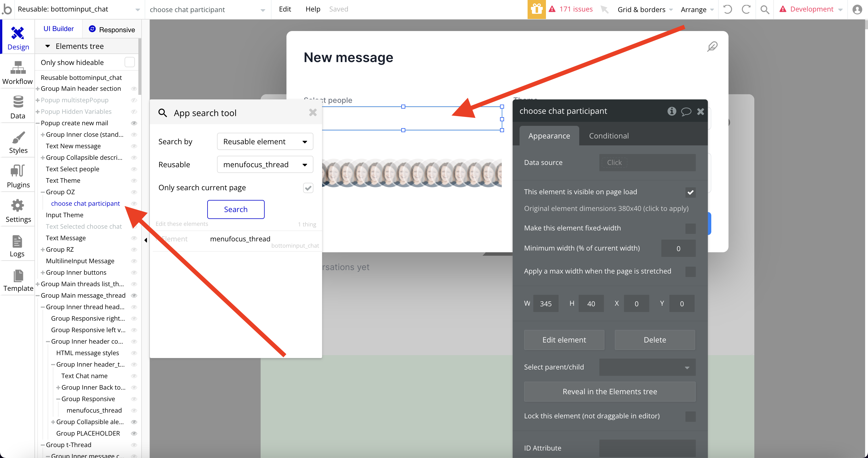Screen dimensions: 868x458
Task: Open the Reusable menufocus_thread dropdown
Action: tap(265, 165)
